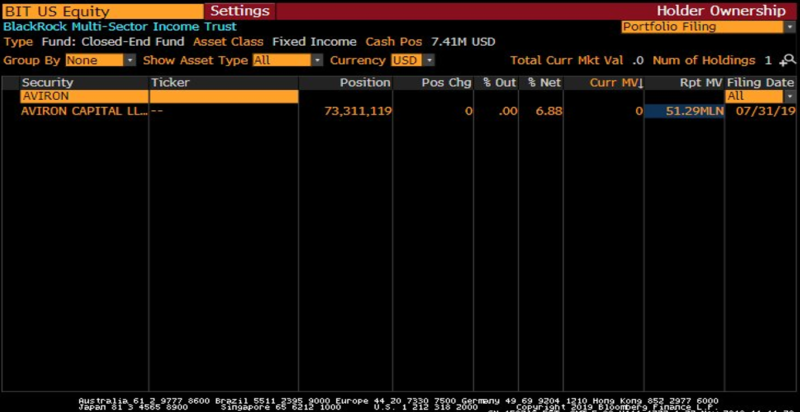Image resolution: width=800 pixels, height=412 pixels.
Task: Sort by the Pos Chg column header
Action: 433,83
